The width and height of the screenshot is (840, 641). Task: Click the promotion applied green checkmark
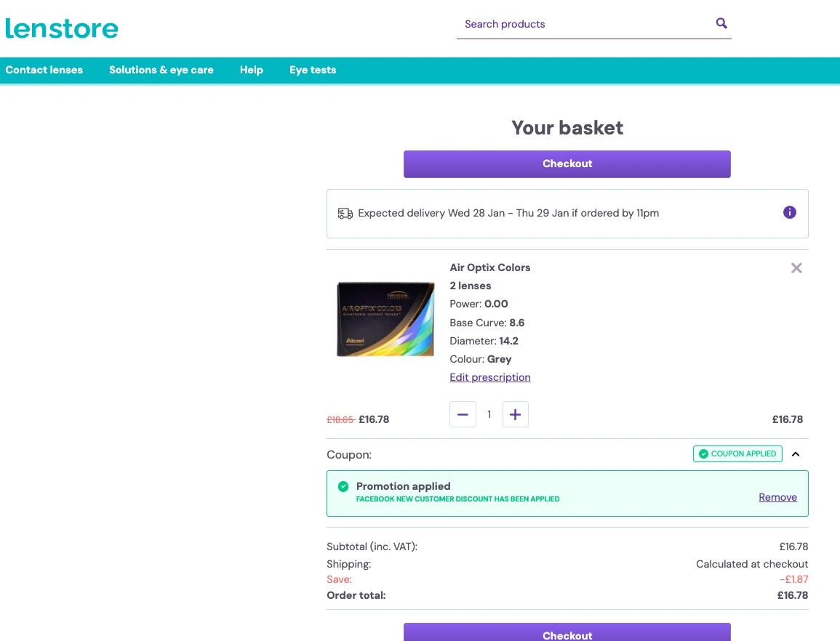click(343, 486)
